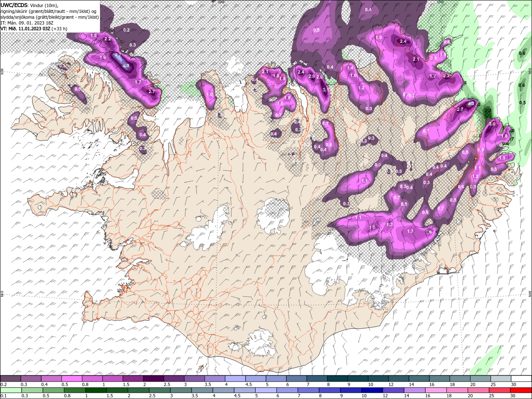
Task: Click the '1.5' precipitation value on map
Action: click(502, 158)
